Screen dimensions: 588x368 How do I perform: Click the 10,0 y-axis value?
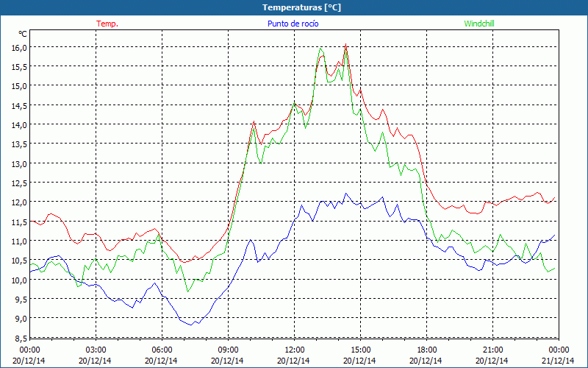point(19,280)
